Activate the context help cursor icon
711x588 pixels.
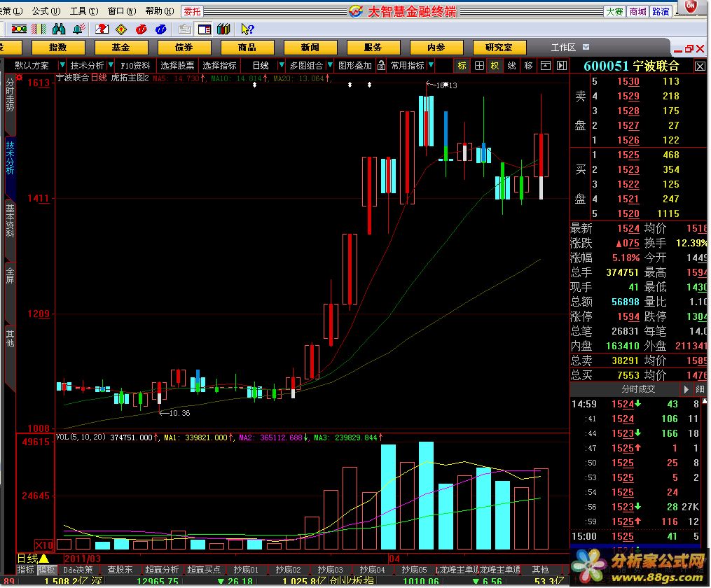coord(247,29)
